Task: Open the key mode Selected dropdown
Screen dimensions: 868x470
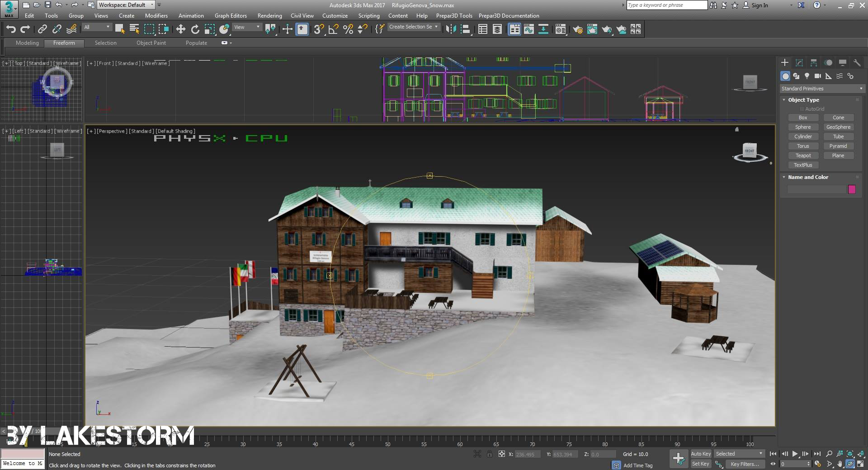Action: click(739, 454)
